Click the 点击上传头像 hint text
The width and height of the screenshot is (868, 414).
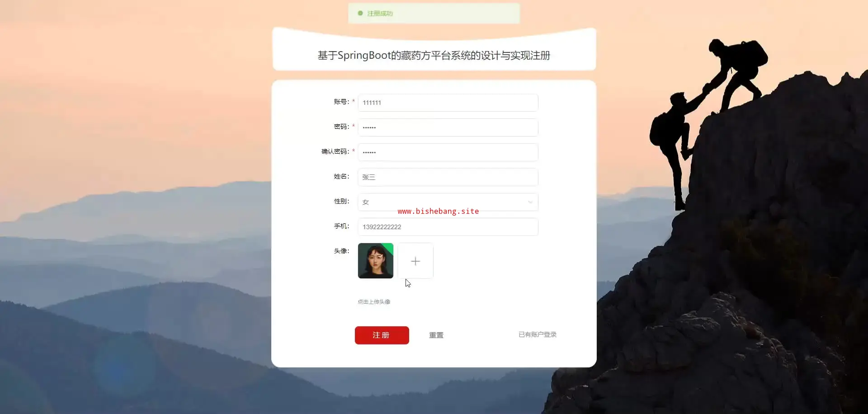374,301
